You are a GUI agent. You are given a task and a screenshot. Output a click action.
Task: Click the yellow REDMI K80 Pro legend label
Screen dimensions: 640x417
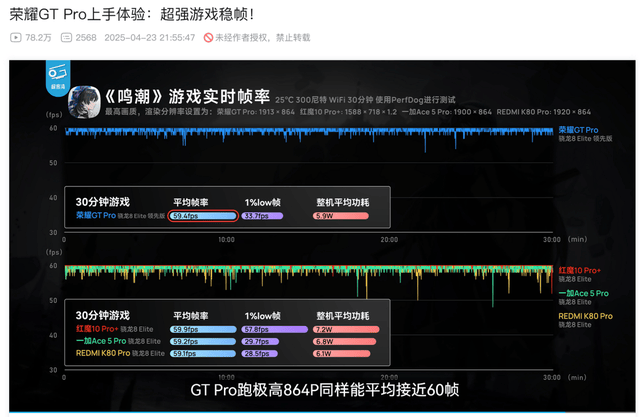[x=586, y=316]
